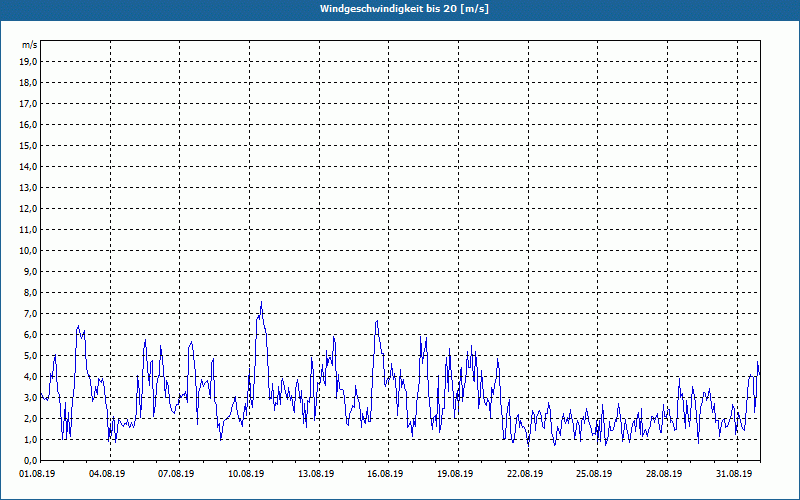Image resolution: width=800 pixels, height=500 pixels.
Task: Click the wind speed peak near 16.08.19
Action: 377,321
